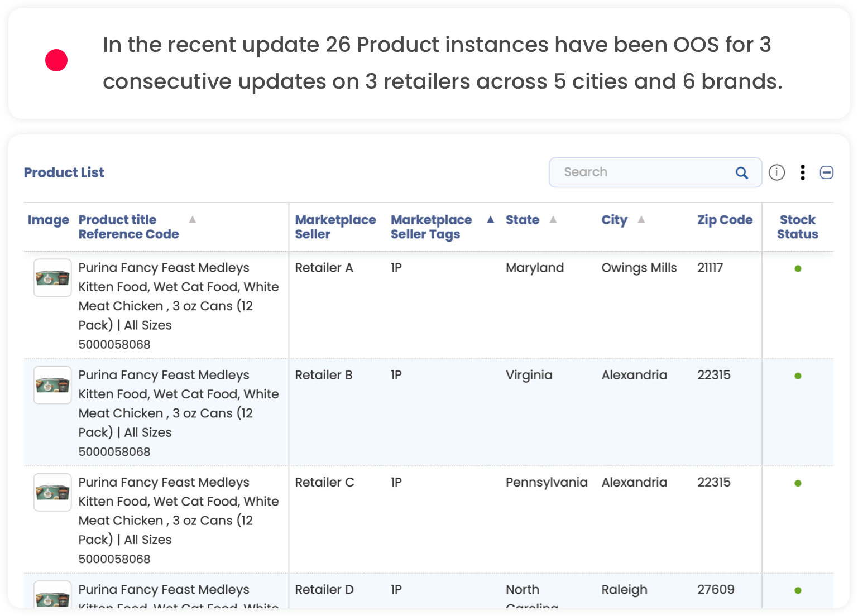The height and width of the screenshot is (616, 858).
Task: Click reference code 5000058068 in Retailer C row
Action: point(114,559)
